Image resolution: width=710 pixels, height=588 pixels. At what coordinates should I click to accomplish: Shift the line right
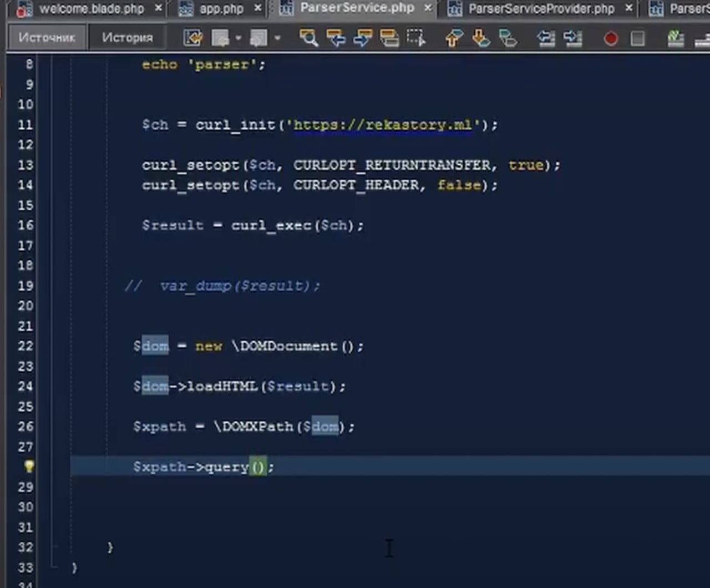point(572,38)
